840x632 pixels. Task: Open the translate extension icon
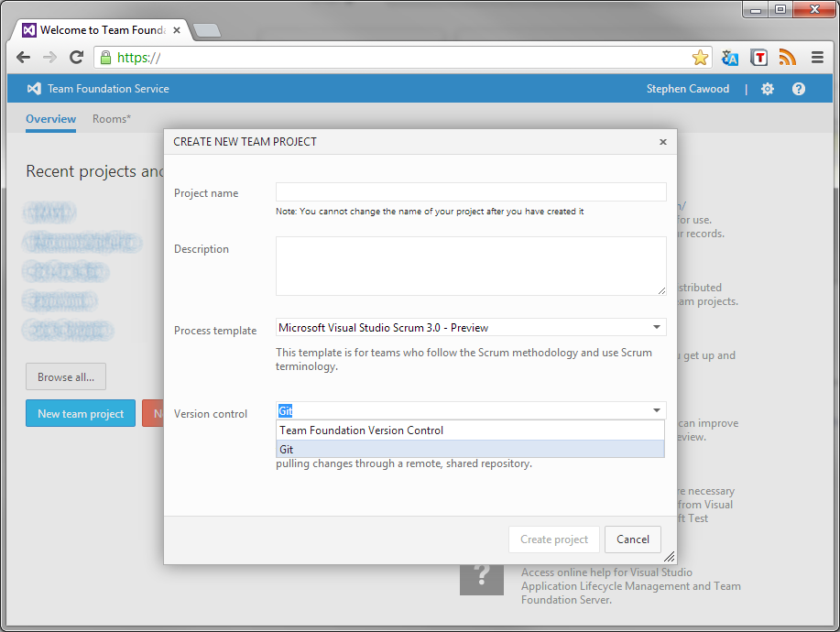(730, 58)
